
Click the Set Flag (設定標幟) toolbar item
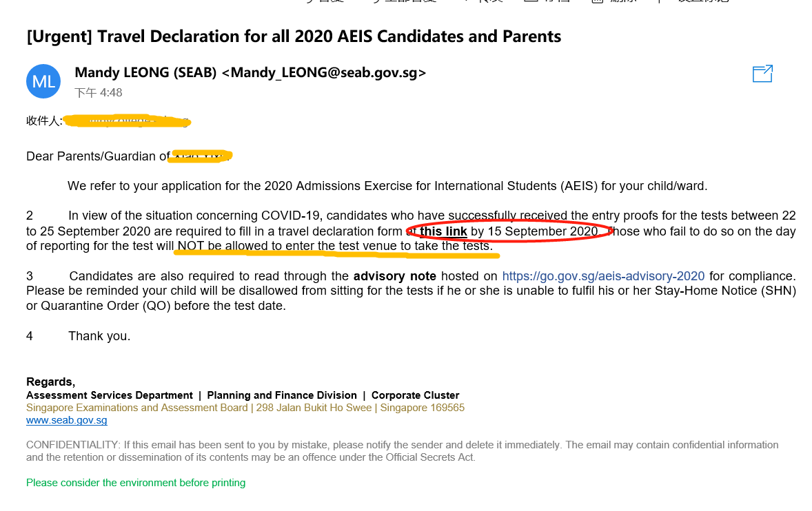[x=694, y=1]
